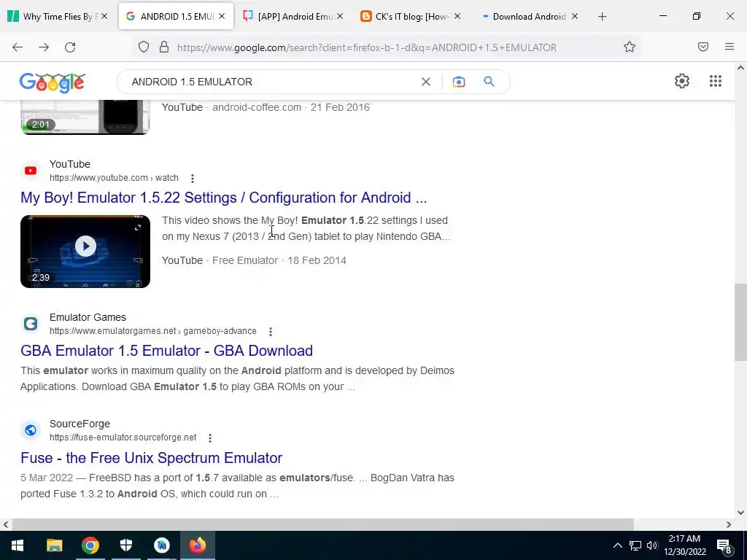The height and width of the screenshot is (560, 747).
Task: Click the Google search input field
Action: point(271,82)
